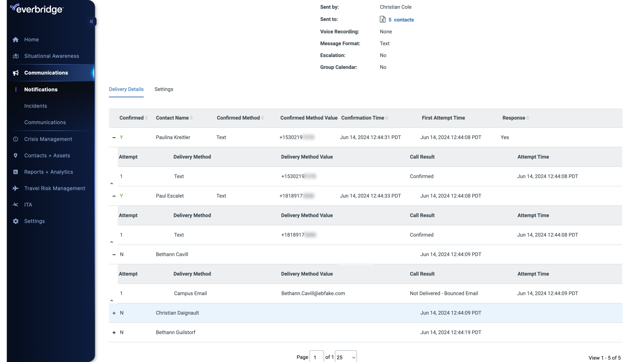Open Situational Awareness via its sidebar icon
The width and height of the screenshot is (644, 362).
pos(15,56)
